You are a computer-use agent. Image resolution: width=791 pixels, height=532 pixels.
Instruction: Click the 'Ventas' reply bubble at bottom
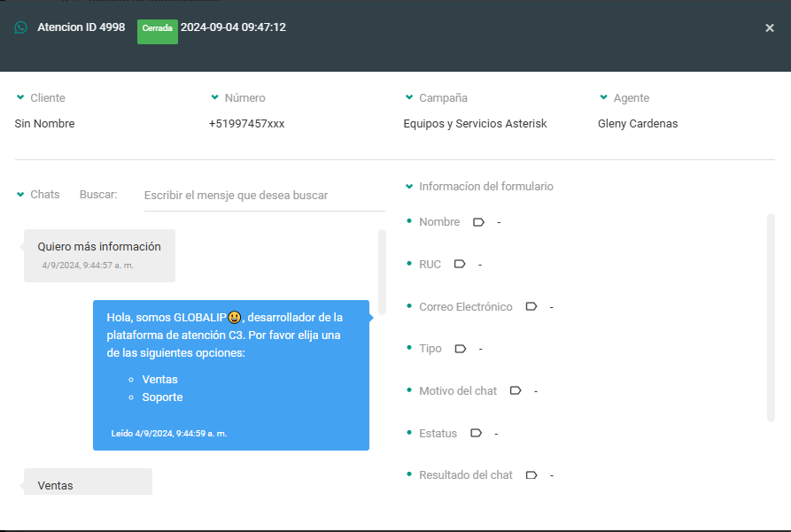tap(88, 482)
